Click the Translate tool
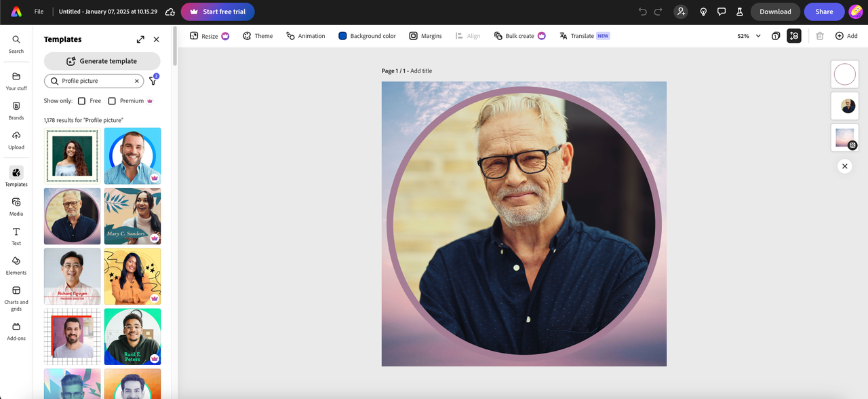Screen dimensions: 868x399 tap(584, 36)
